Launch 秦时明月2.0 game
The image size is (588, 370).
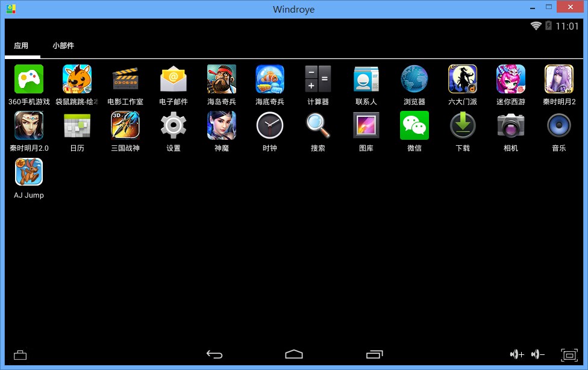[29, 126]
